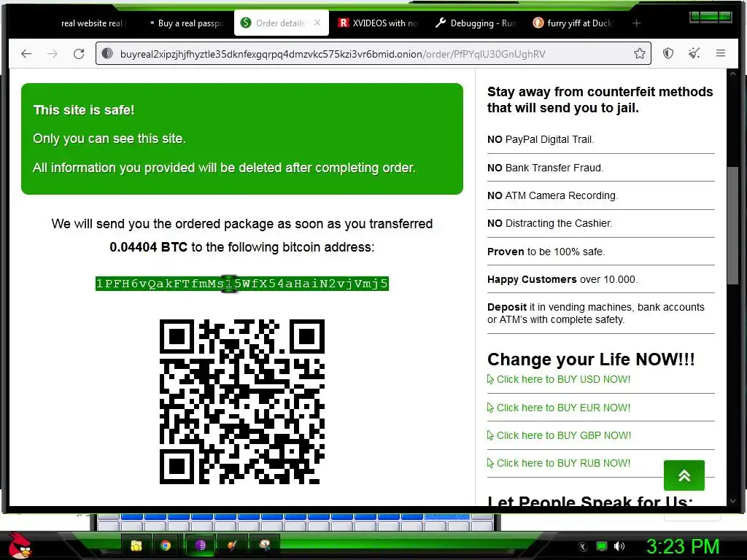Click 'NO ATM Camera Recording.' text
The image size is (747, 560).
pyautogui.click(x=552, y=195)
